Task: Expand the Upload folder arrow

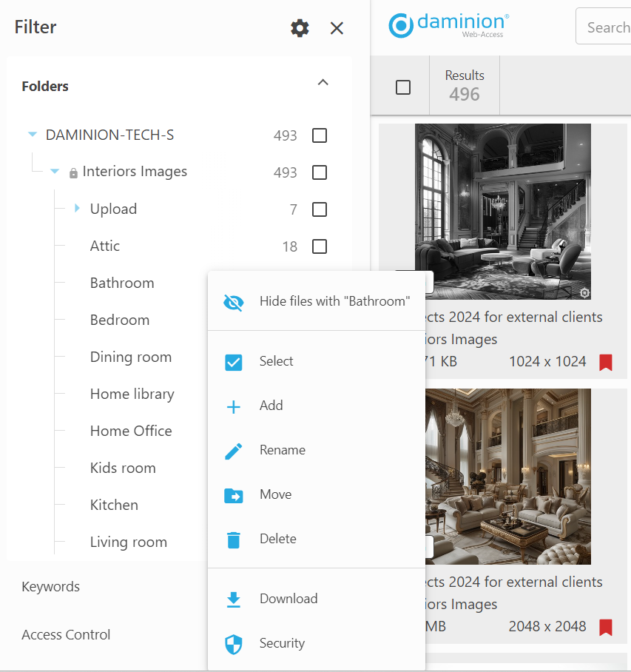Action: click(77, 209)
